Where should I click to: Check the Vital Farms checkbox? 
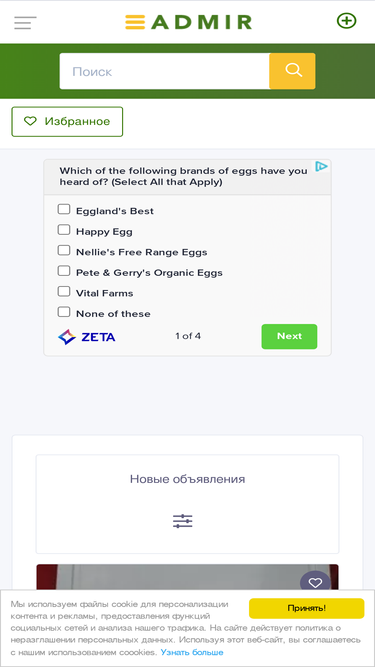[x=64, y=291]
